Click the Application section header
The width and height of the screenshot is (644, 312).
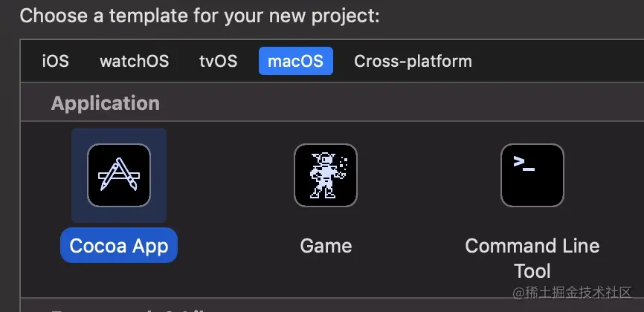(105, 103)
